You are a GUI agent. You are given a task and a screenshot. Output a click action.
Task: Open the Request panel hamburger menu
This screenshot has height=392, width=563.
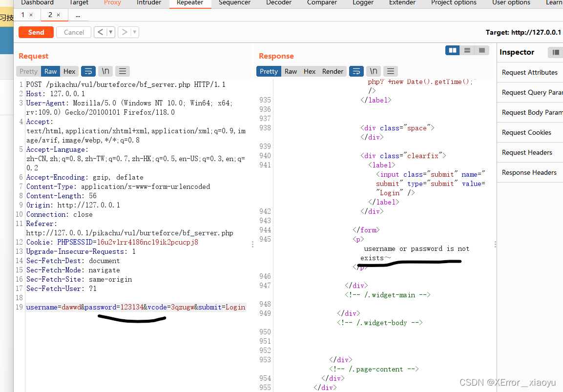(123, 71)
